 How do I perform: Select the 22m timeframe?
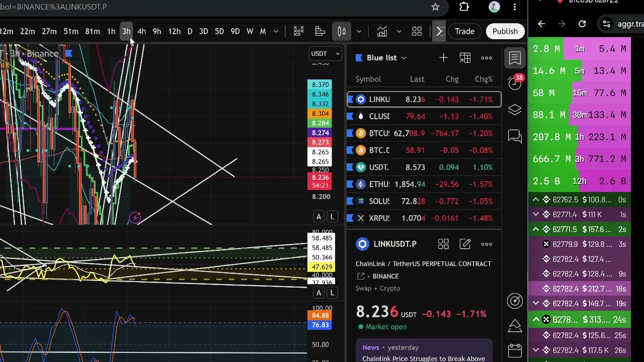coord(28,32)
